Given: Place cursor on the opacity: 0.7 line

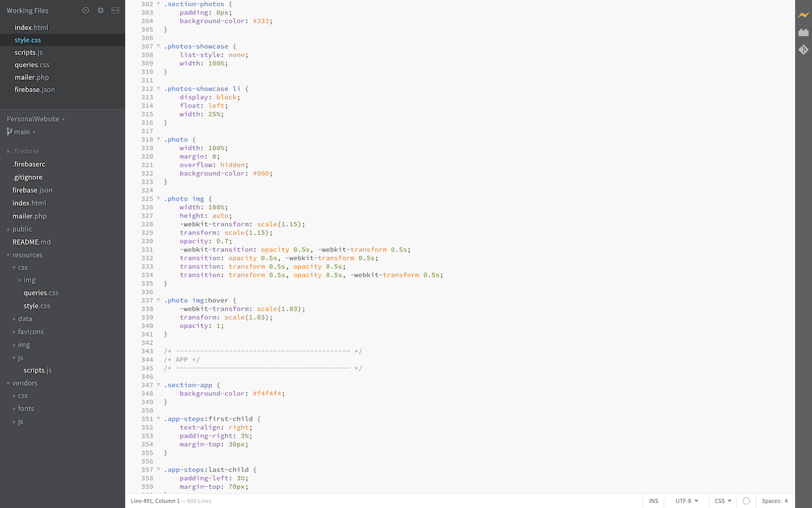Looking at the screenshot, I should tap(206, 241).
